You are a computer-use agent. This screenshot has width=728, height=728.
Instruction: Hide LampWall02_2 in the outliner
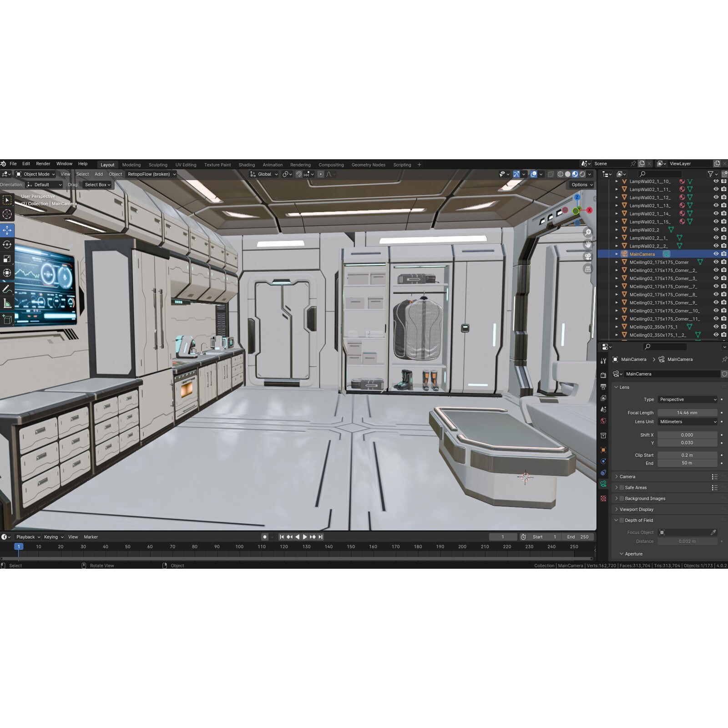(716, 230)
